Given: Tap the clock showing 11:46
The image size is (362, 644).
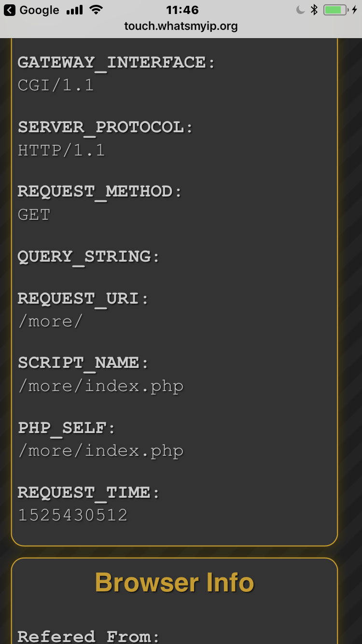Looking at the screenshot, I should [181, 10].
